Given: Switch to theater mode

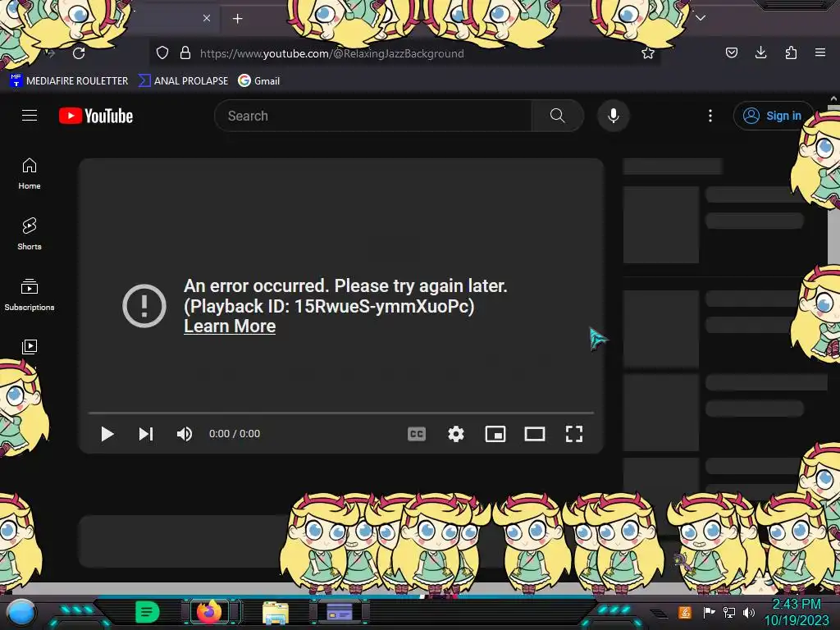Looking at the screenshot, I should point(535,434).
